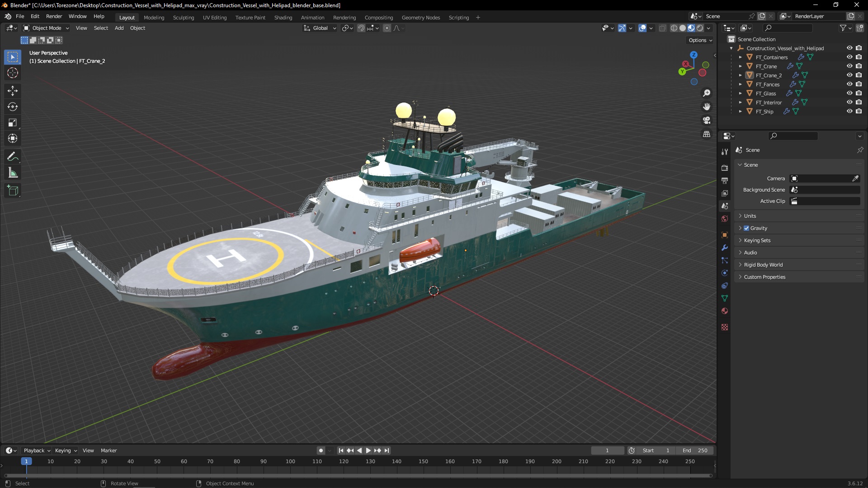Open the Particles properties tab
868x488 pixels.
click(x=725, y=260)
